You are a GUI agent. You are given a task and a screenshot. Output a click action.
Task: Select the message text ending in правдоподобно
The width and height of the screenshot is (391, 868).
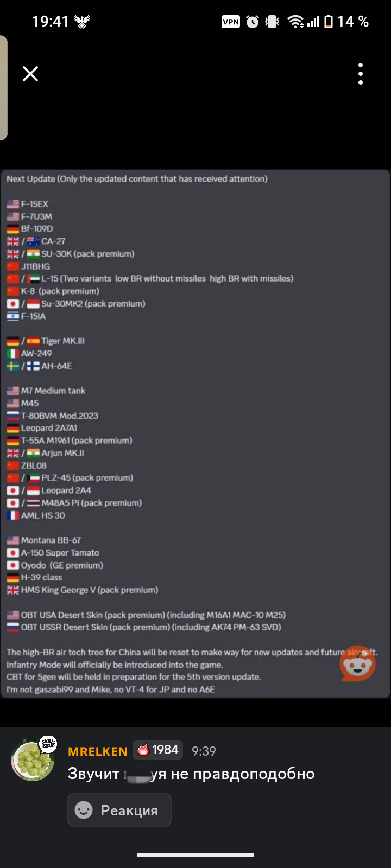pyautogui.click(x=191, y=774)
